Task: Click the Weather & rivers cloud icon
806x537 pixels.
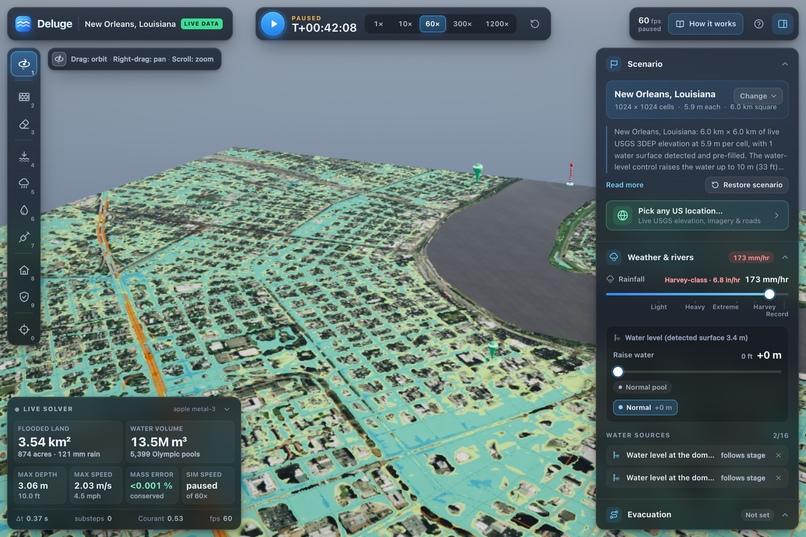Action: coord(614,257)
